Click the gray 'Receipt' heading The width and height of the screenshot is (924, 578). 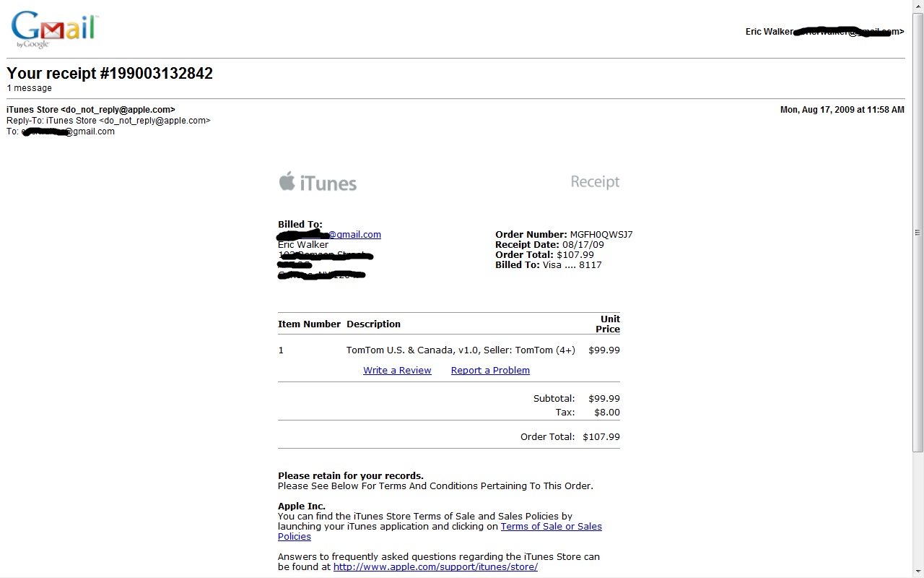point(596,182)
